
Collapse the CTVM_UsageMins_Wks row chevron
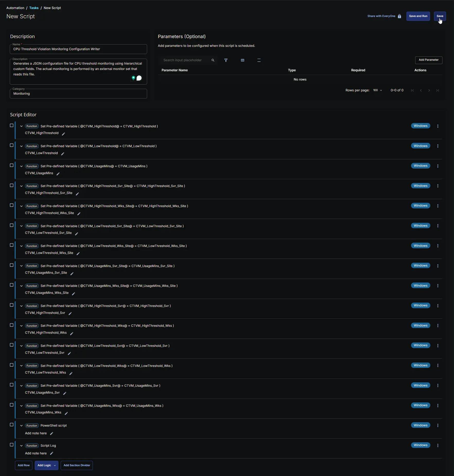pyautogui.click(x=21, y=406)
